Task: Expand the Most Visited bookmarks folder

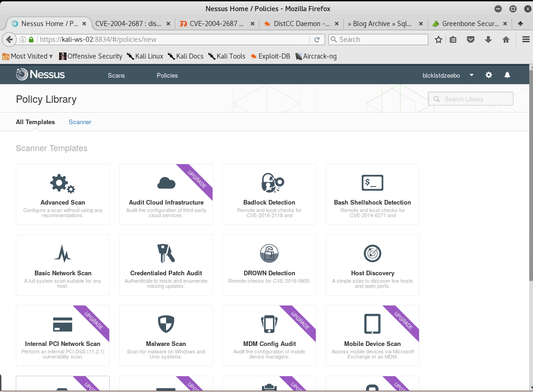Action: tap(28, 56)
